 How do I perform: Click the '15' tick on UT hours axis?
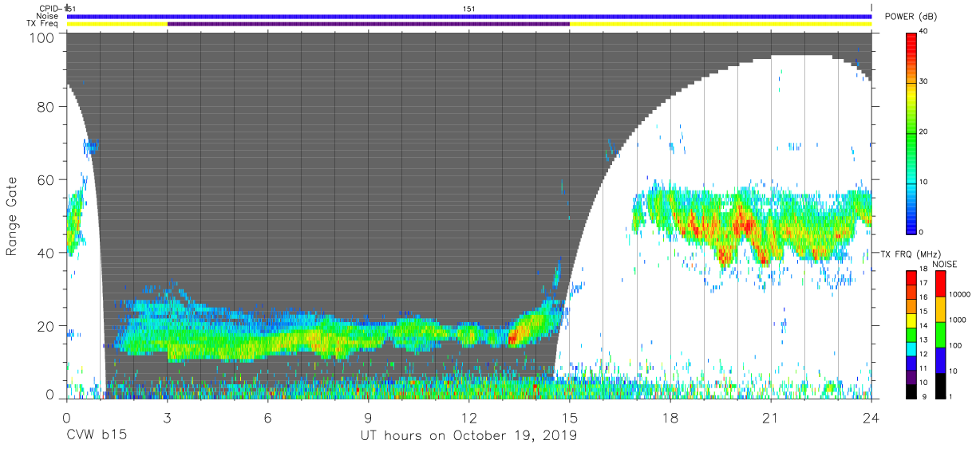570,417
